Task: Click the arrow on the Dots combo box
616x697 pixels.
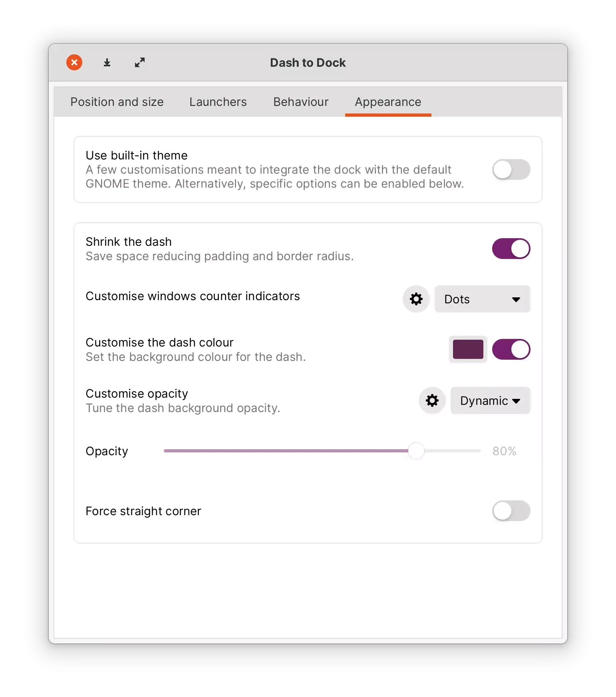Action: [516, 299]
